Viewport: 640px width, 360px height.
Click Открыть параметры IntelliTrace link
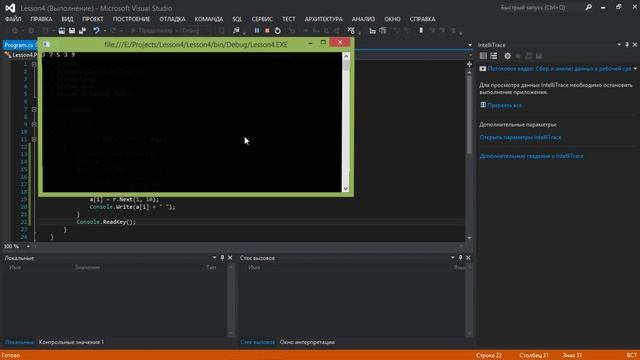[520, 137]
